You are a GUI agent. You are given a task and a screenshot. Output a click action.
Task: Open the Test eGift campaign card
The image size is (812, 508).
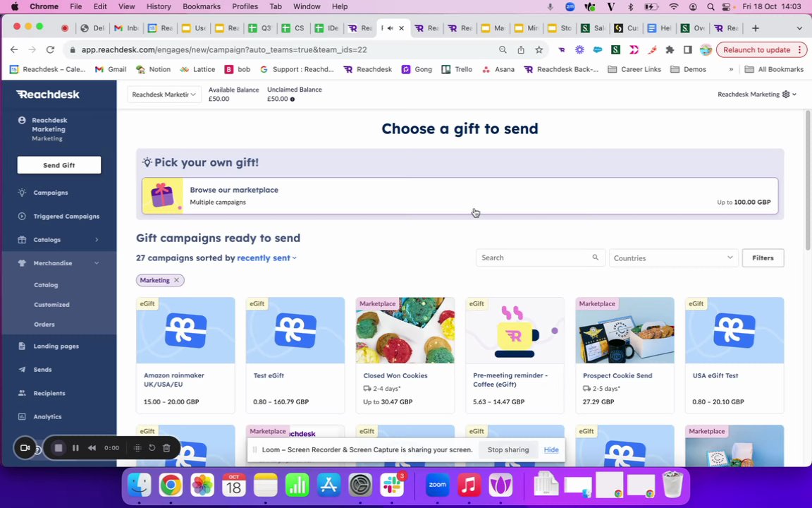[295, 356]
